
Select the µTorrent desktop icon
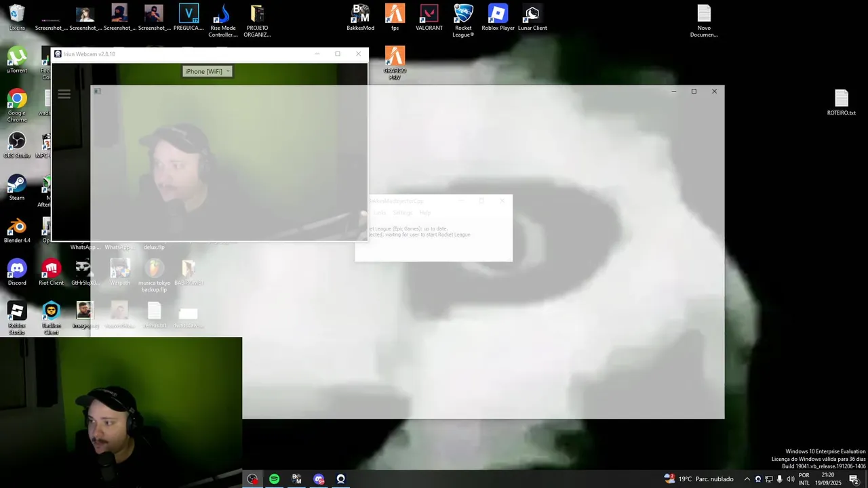click(17, 60)
